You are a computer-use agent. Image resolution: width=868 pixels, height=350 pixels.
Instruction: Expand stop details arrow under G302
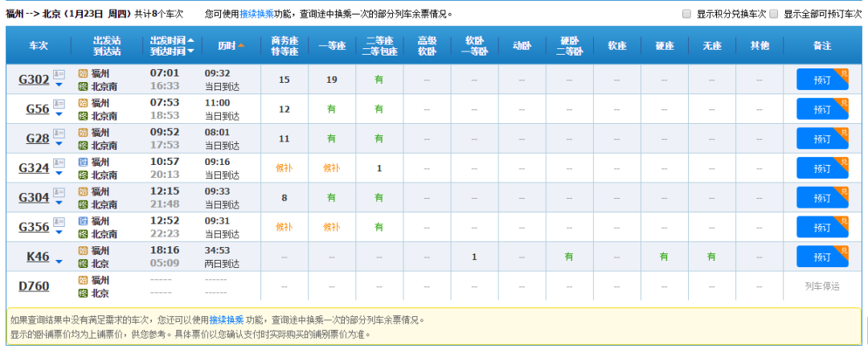click(x=59, y=85)
